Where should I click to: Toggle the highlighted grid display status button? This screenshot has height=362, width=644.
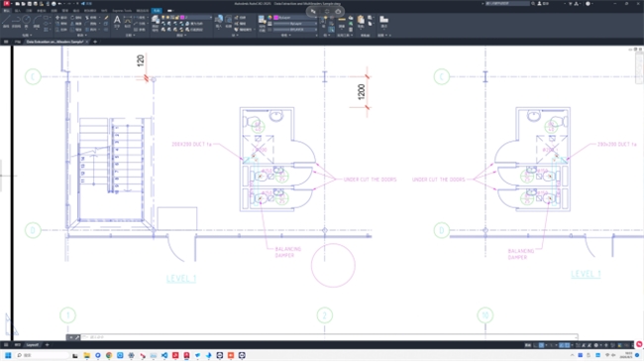click(x=541, y=345)
